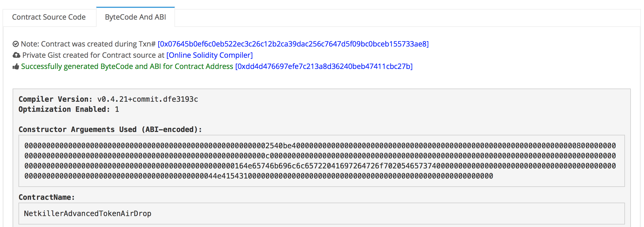Click the thumbs-up icon beside Successfully generated

16,66
